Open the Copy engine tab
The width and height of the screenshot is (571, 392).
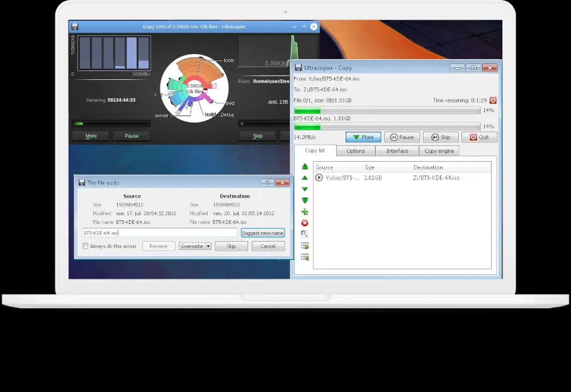tap(439, 150)
